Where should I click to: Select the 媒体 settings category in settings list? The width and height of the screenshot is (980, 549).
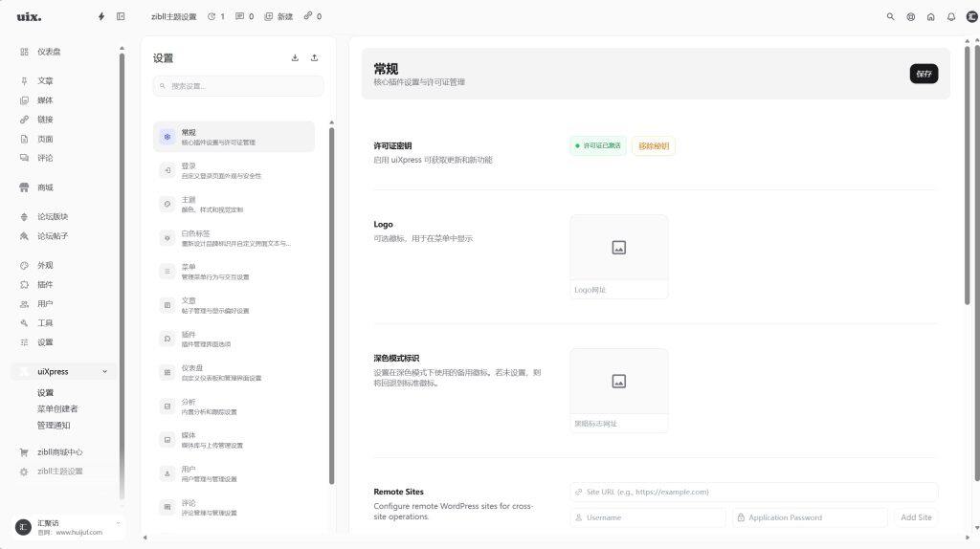point(234,440)
